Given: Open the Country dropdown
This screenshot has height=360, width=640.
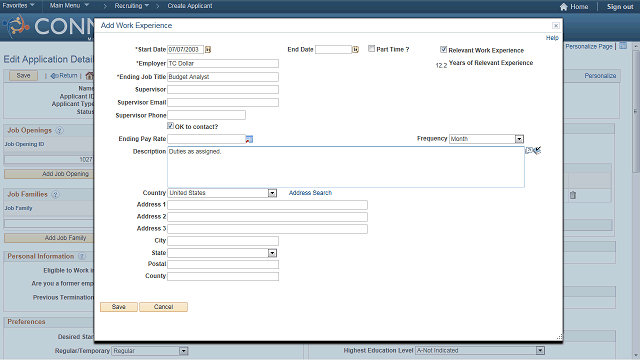Looking at the screenshot, I should (x=222, y=193).
